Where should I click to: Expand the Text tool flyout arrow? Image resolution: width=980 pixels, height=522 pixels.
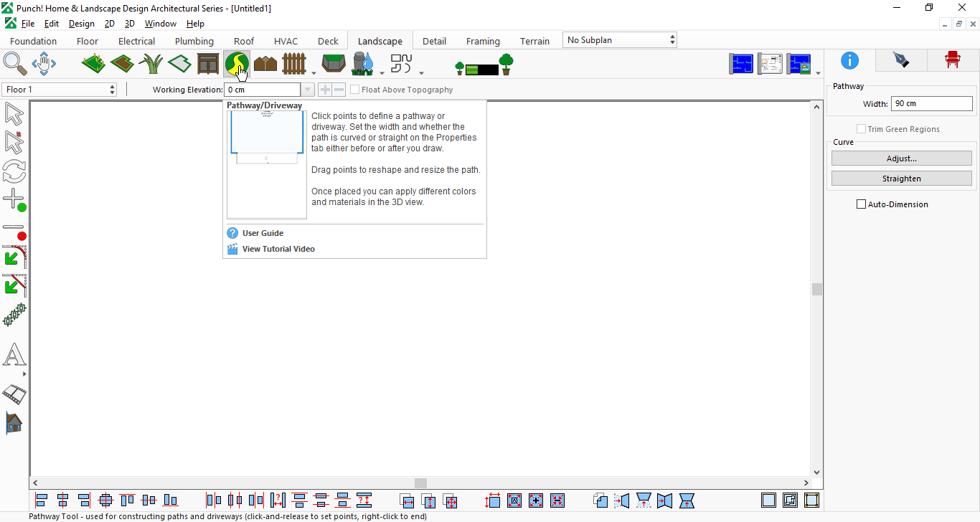[x=24, y=374]
